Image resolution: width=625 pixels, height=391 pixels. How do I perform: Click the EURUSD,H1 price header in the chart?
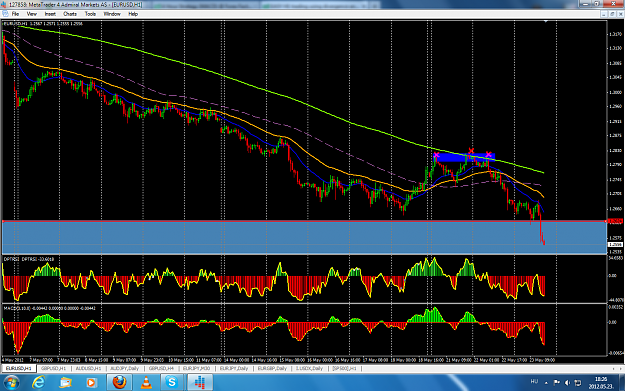[43, 24]
